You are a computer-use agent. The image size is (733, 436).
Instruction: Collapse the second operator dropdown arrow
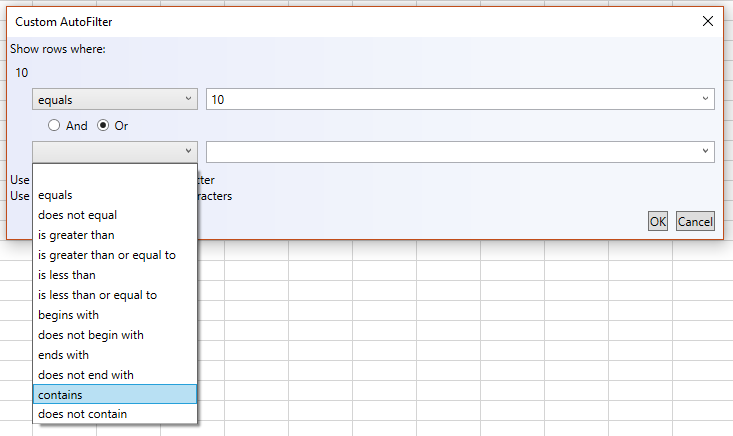(188, 151)
